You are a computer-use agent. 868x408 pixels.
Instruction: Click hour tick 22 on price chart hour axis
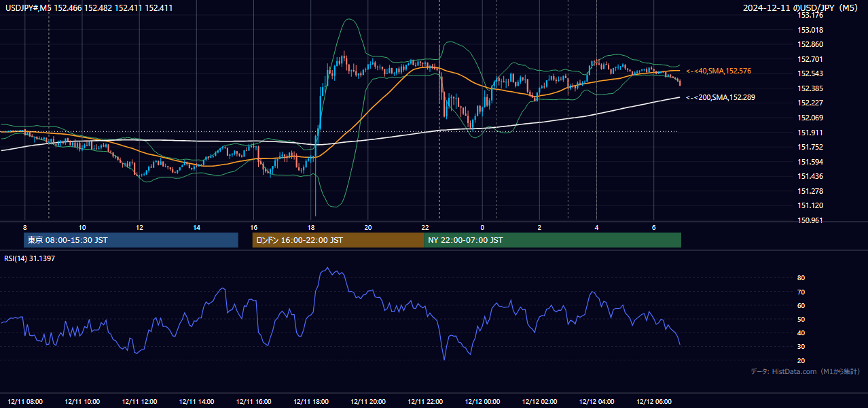(425, 227)
